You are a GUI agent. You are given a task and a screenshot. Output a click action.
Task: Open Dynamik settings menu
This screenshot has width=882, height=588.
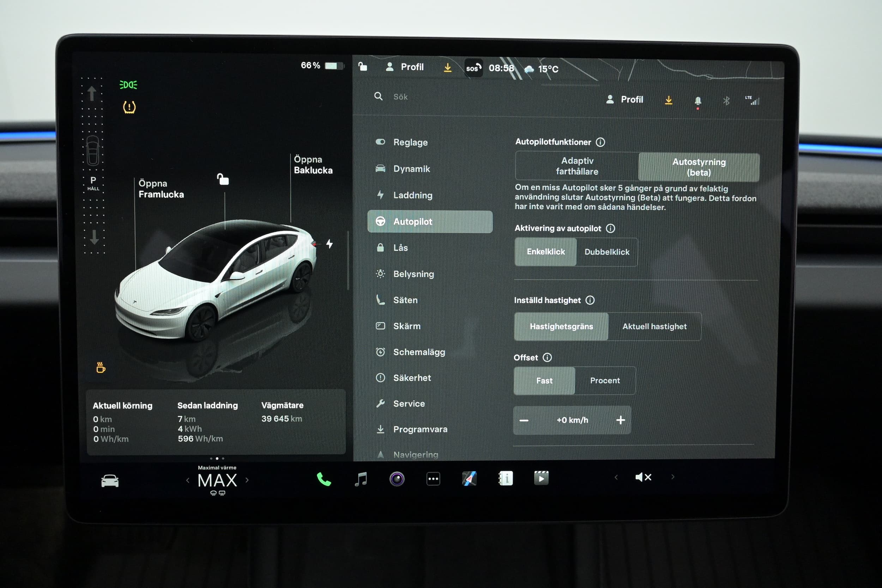[430, 169]
